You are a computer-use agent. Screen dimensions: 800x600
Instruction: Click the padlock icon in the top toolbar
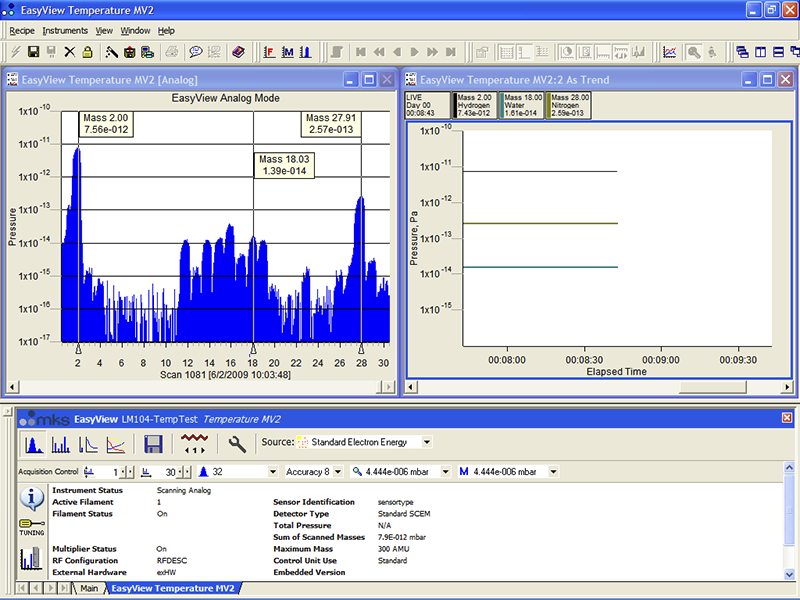87,52
